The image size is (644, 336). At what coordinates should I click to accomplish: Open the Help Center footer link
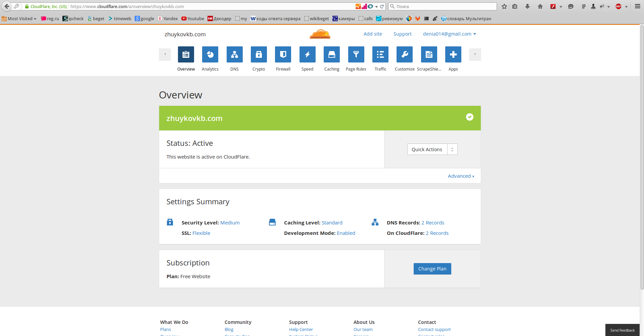(301, 330)
